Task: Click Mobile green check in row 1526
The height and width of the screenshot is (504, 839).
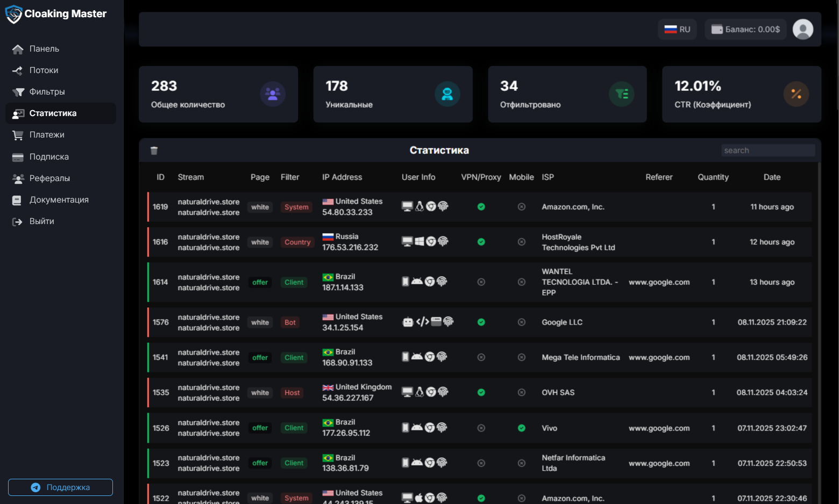Action: coord(521,428)
